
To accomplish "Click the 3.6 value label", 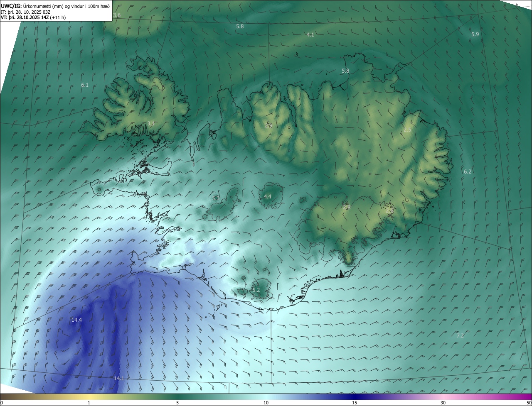I will click(117, 15).
